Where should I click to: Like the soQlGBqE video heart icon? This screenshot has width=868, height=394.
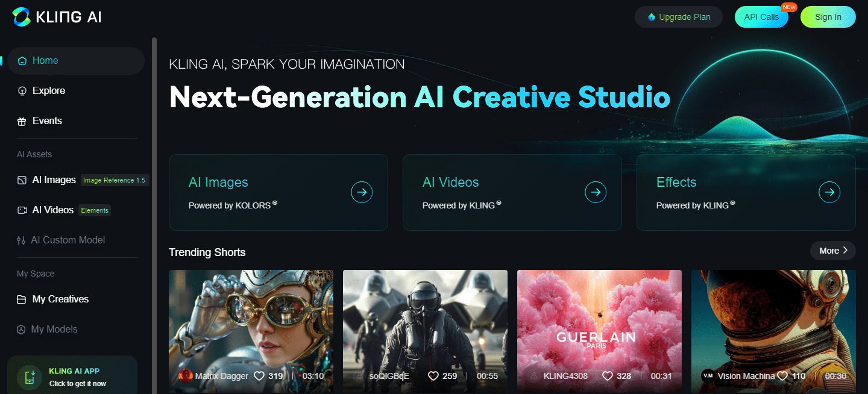433,376
